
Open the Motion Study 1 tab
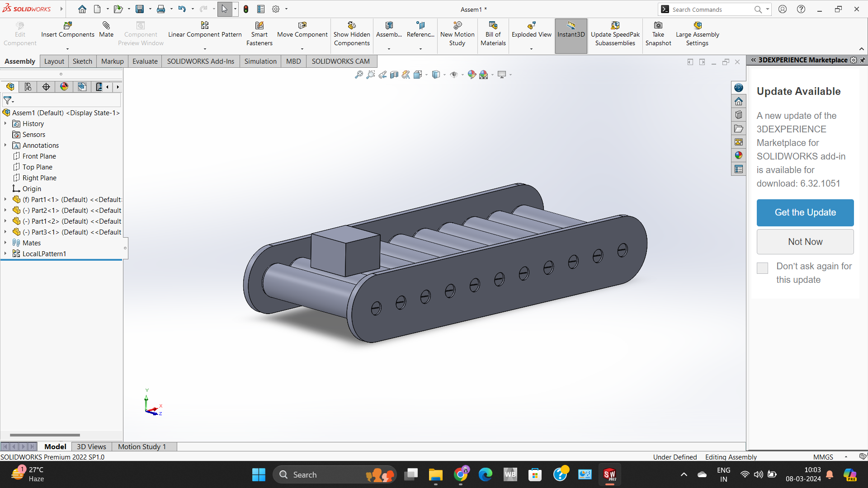(142, 446)
